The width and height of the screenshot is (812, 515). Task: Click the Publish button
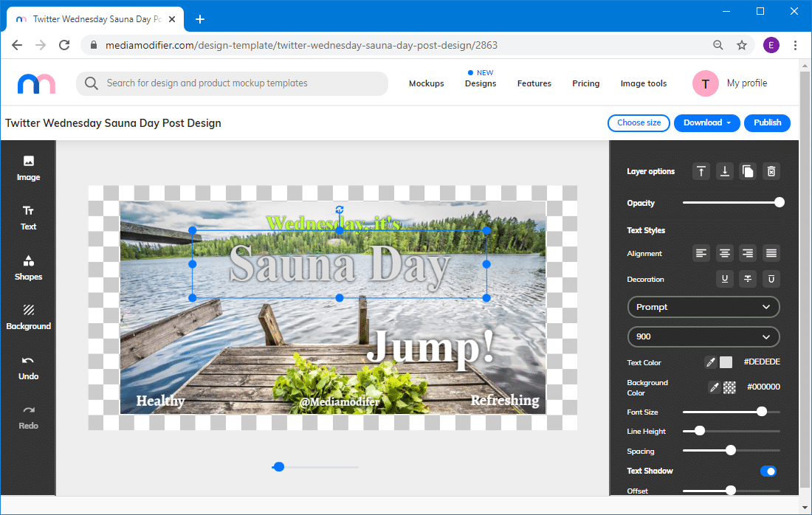767,122
